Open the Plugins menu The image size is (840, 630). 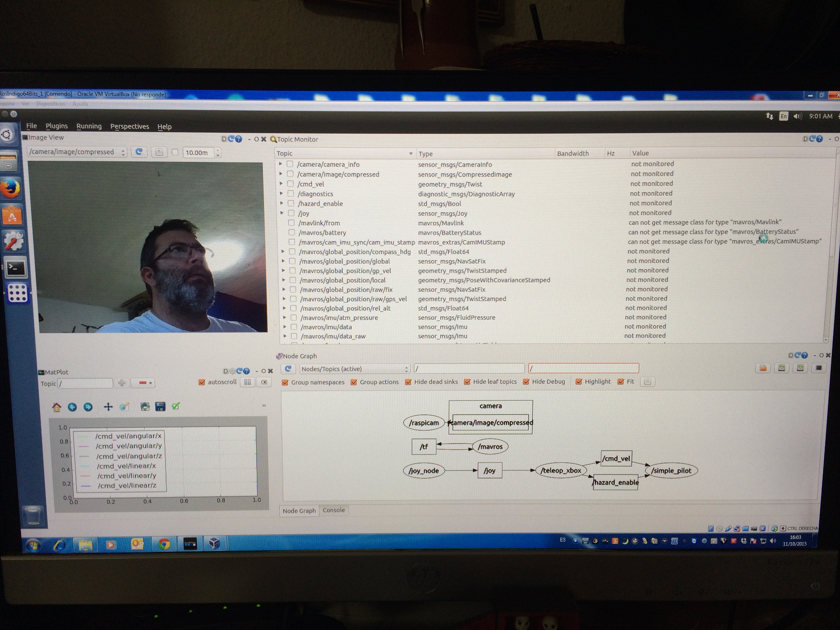57,126
